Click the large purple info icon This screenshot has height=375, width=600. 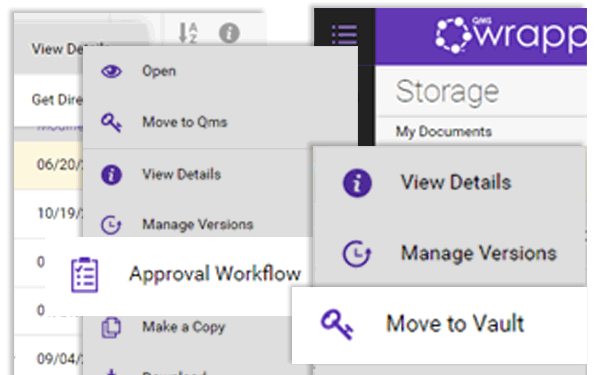(x=357, y=183)
